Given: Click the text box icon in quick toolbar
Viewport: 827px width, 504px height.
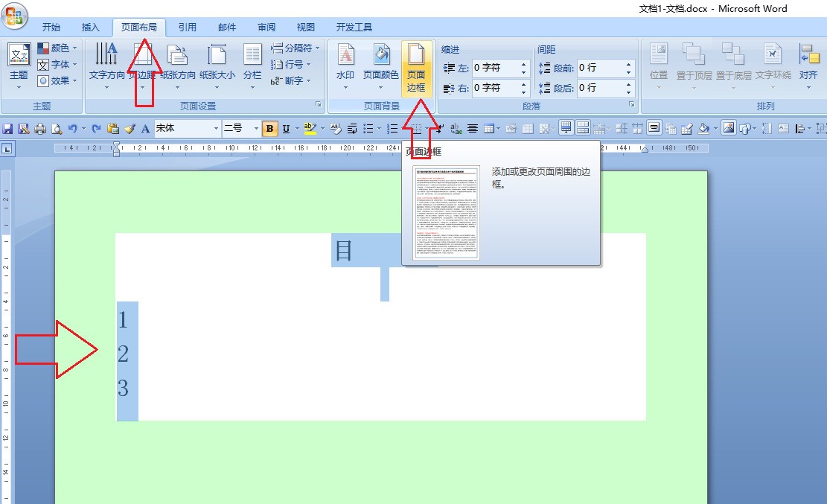Looking at the screenshot, I should point(784,128).
